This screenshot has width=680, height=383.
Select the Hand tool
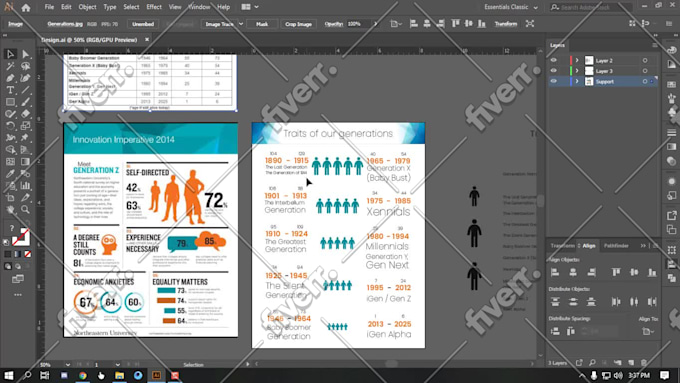pyautogui.click(x=10, y=210)
